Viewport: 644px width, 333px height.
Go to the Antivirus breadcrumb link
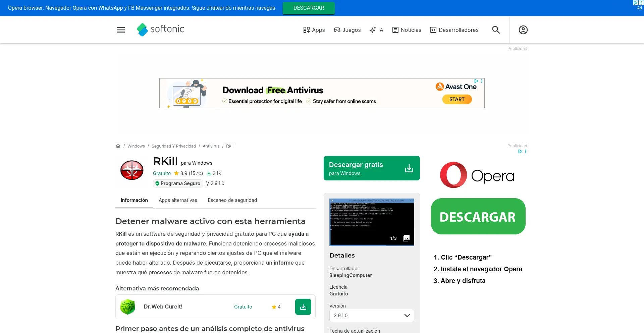click(211, 146)
